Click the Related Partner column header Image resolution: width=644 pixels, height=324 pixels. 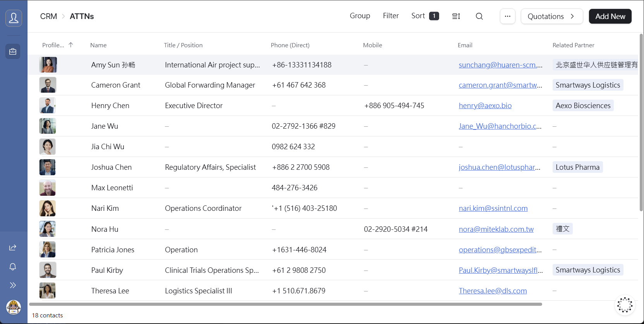[x=573, y=45]
